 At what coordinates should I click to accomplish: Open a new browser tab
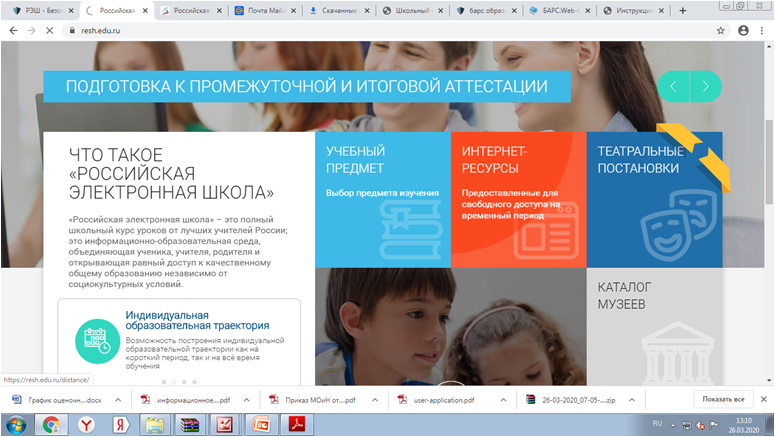(682, 11)
